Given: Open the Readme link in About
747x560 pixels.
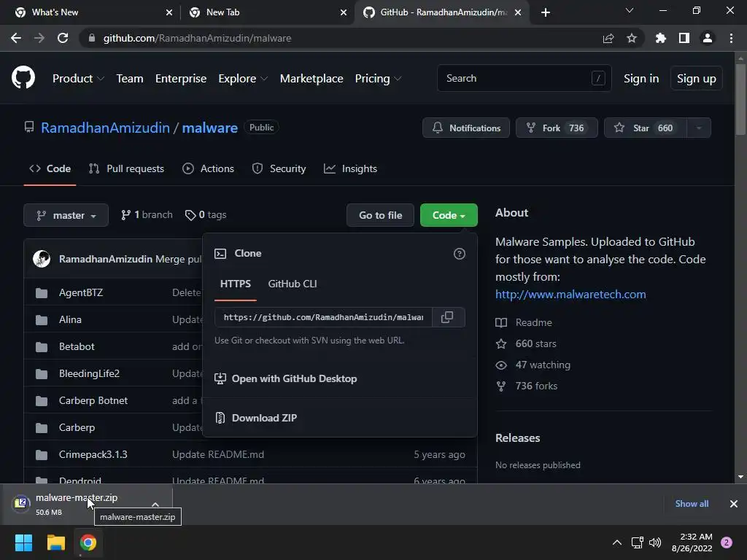Looking at the screenshot, I should [524, 322].
